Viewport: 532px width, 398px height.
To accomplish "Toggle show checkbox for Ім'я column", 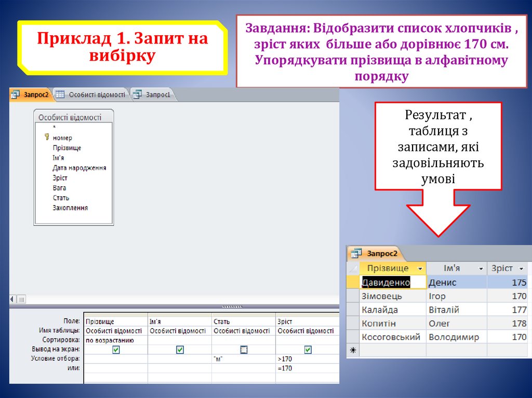I will (x=180, y=350).
